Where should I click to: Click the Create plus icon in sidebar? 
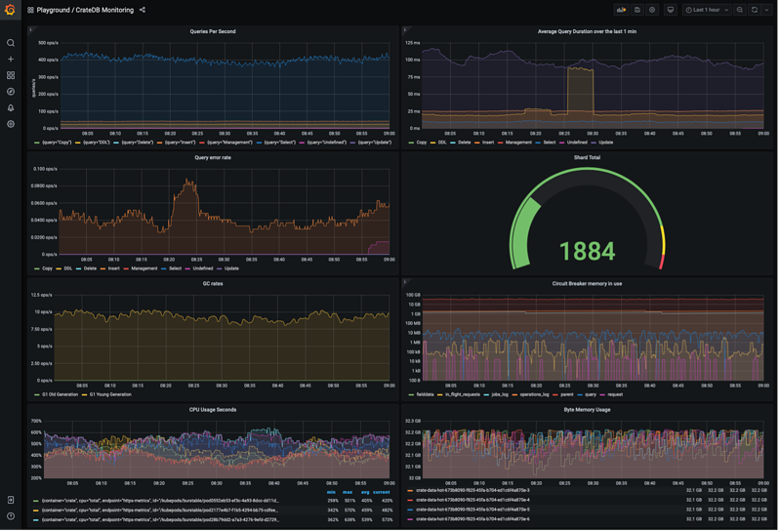click(11, 60)
